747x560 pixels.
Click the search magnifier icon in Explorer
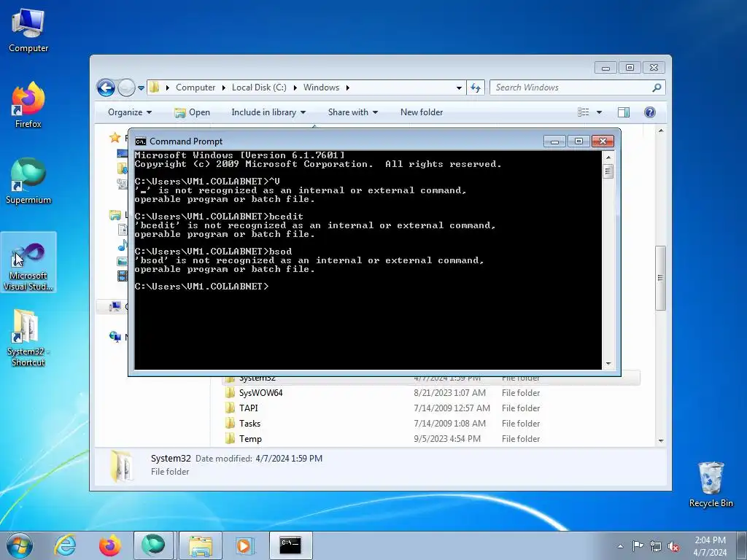(657, 87)
